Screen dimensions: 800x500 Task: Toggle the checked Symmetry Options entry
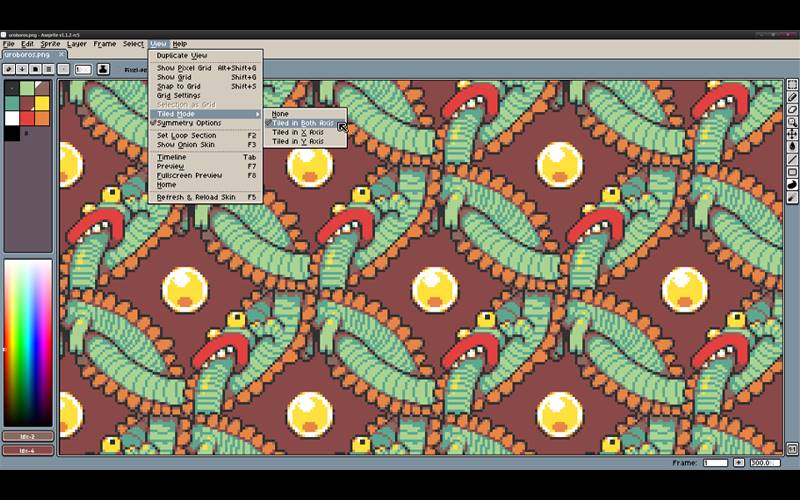tap(188, 123)
